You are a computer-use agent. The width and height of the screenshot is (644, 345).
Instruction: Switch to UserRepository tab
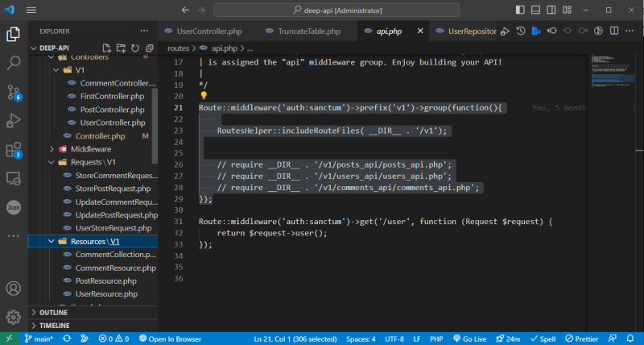coord(467,31)
